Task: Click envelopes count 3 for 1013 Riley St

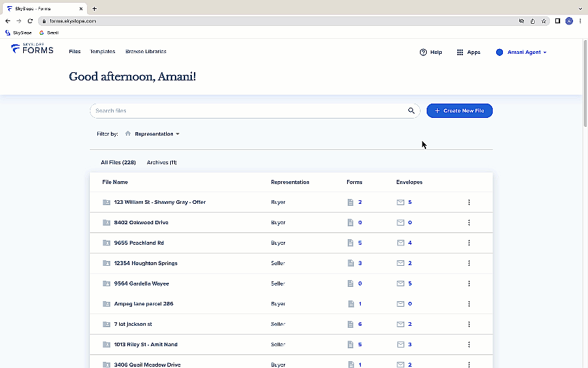Action: 410,344
